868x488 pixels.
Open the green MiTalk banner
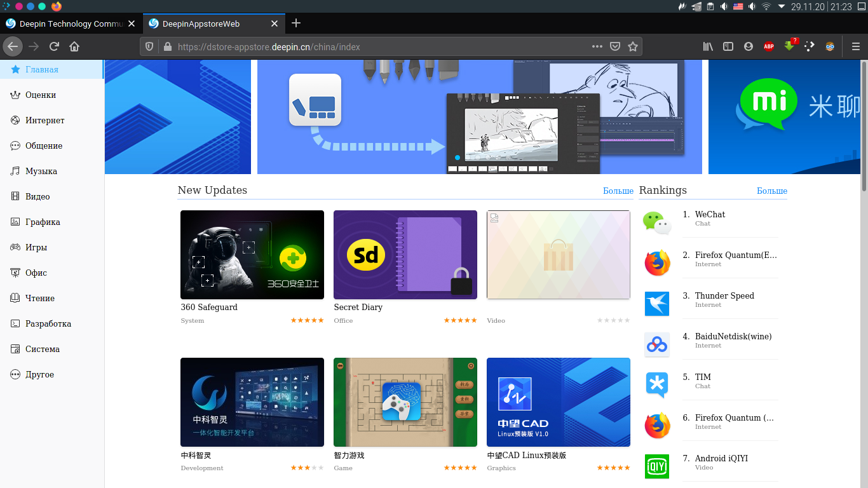pyautogui.click(x=784, y=117)
